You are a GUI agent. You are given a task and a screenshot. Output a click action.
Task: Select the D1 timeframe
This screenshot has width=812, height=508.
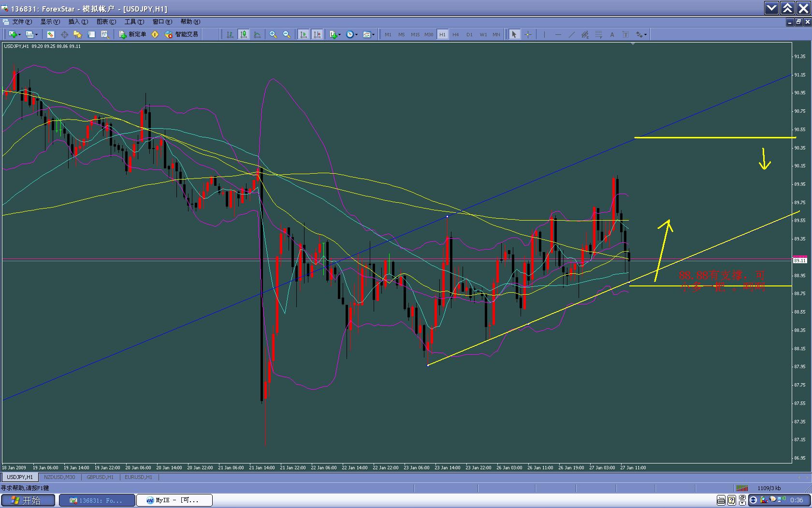(x=469, y=34)
